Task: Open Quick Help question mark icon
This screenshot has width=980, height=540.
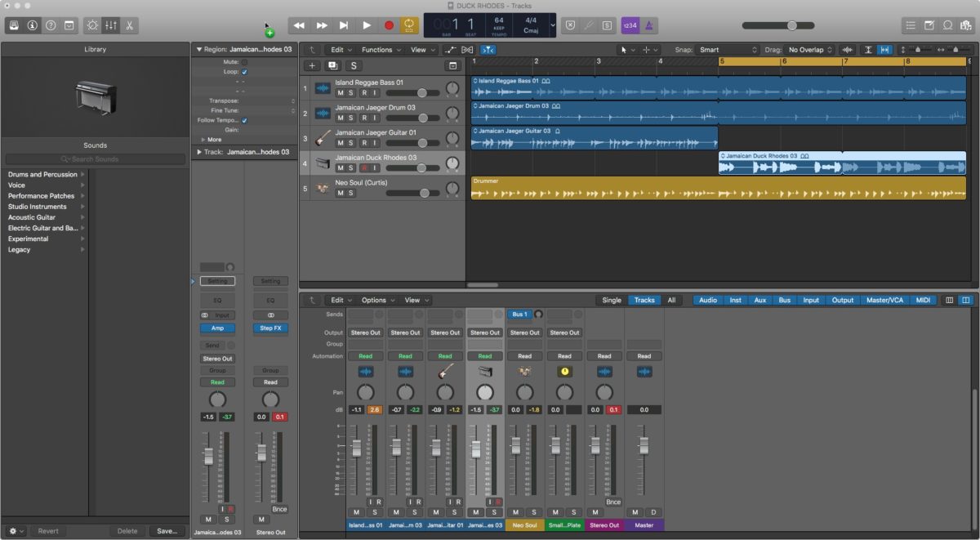Action: tap(51, 25)
